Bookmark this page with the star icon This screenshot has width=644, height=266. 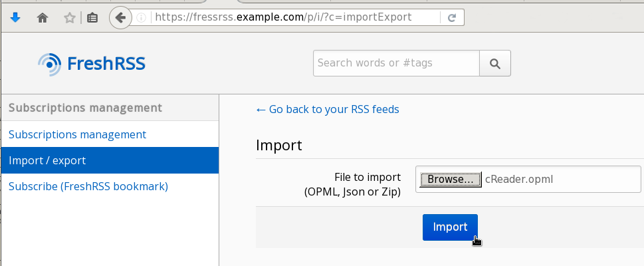69,18
